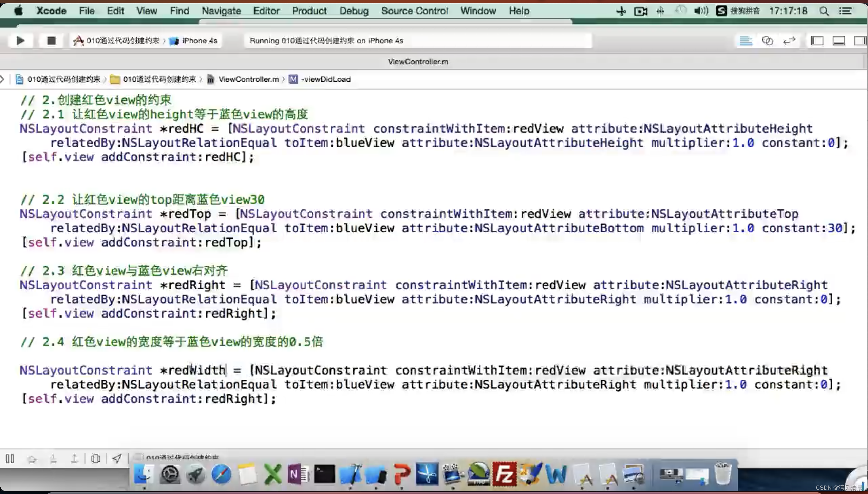Click the screen recording camera icon in the menu bar
868x494 pixels.
tap(641, 12)
